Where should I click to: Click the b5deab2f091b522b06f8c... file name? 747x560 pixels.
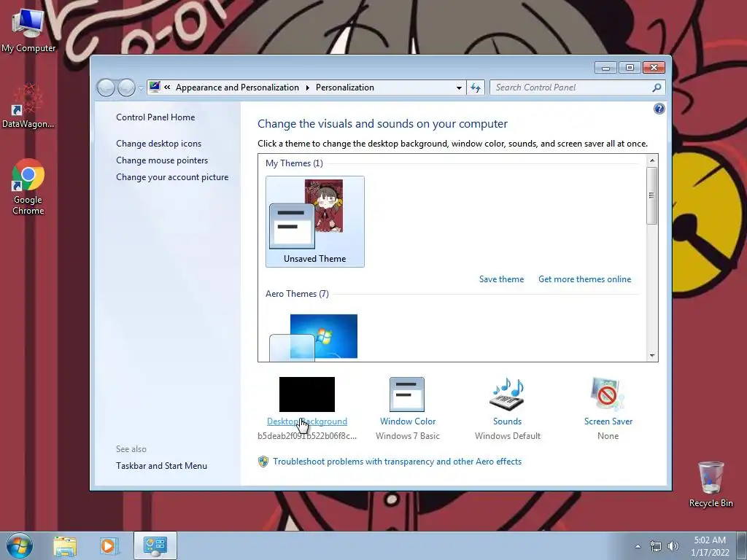click(x=307, y=436)
